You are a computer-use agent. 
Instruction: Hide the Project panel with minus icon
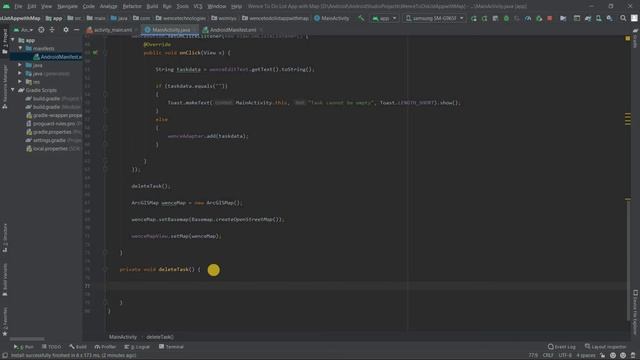(x=76, y=30)
